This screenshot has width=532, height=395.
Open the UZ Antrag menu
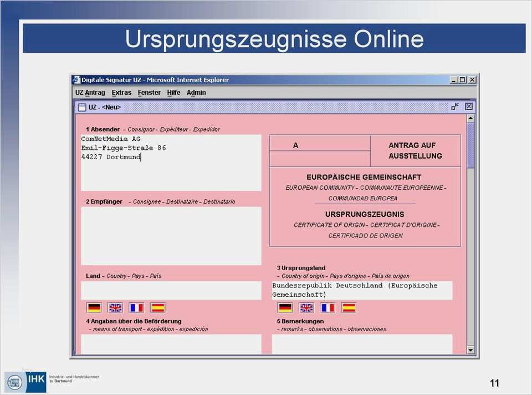(x=90, y=93)
